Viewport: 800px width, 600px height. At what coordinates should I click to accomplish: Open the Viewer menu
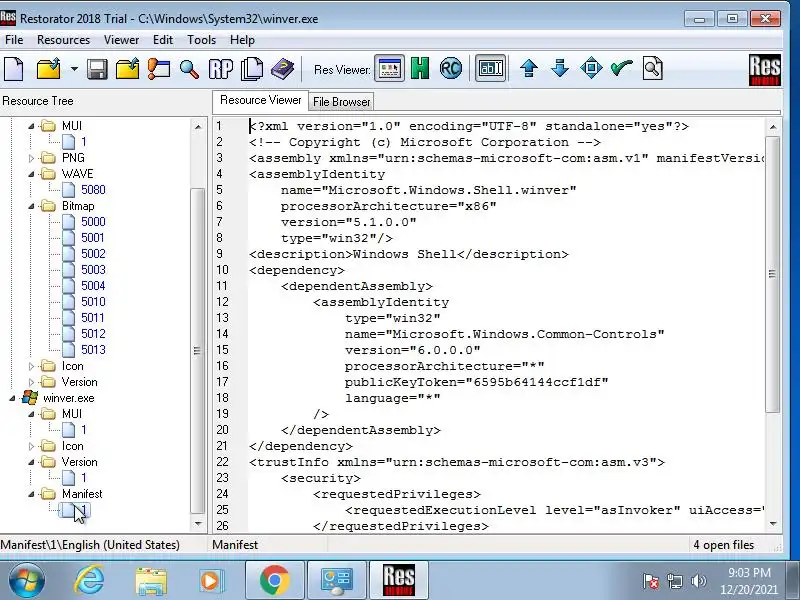click(x=121, y=40)
